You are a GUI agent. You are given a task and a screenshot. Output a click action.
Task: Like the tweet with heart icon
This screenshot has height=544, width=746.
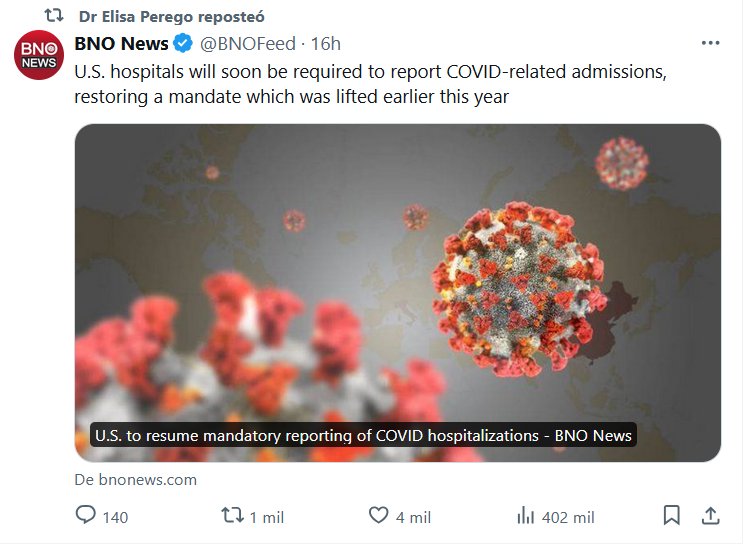[378, 516]
